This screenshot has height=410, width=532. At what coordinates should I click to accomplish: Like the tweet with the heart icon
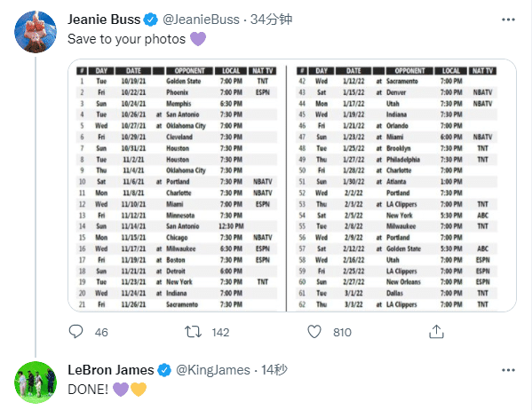314,332
